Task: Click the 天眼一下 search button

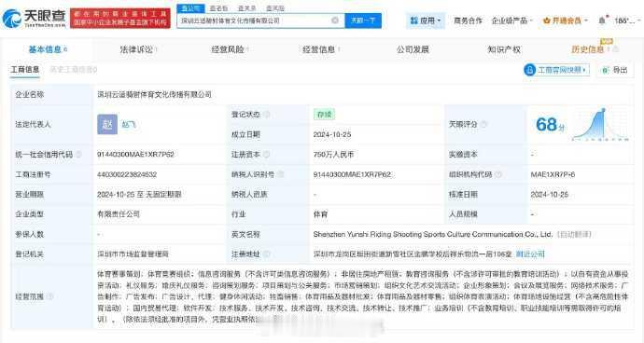Action: pyautogui.click(x=363, y=21)
